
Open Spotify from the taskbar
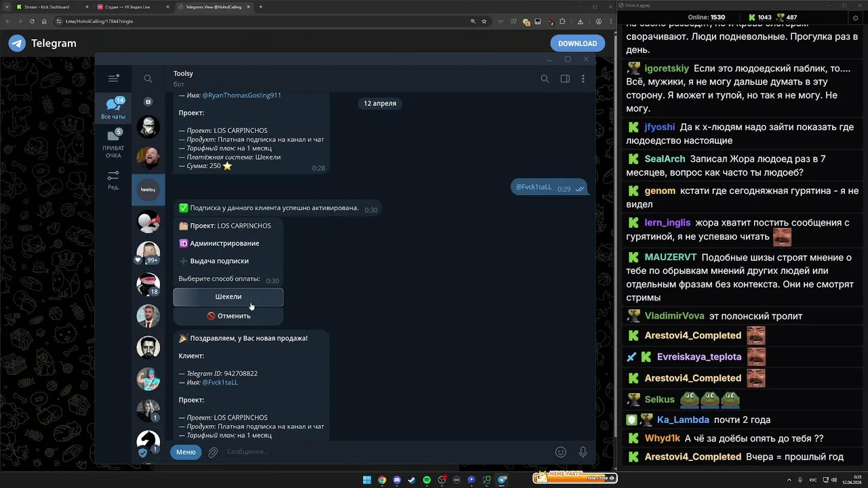427,480
